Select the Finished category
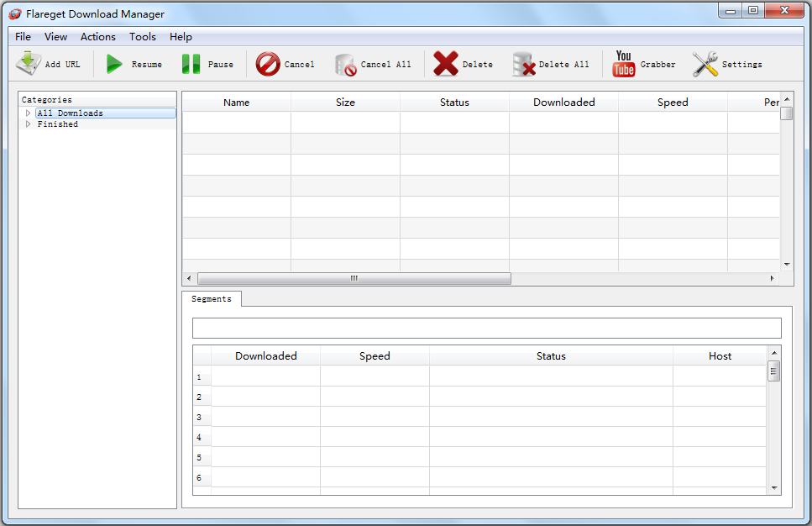 pos(58,124)
